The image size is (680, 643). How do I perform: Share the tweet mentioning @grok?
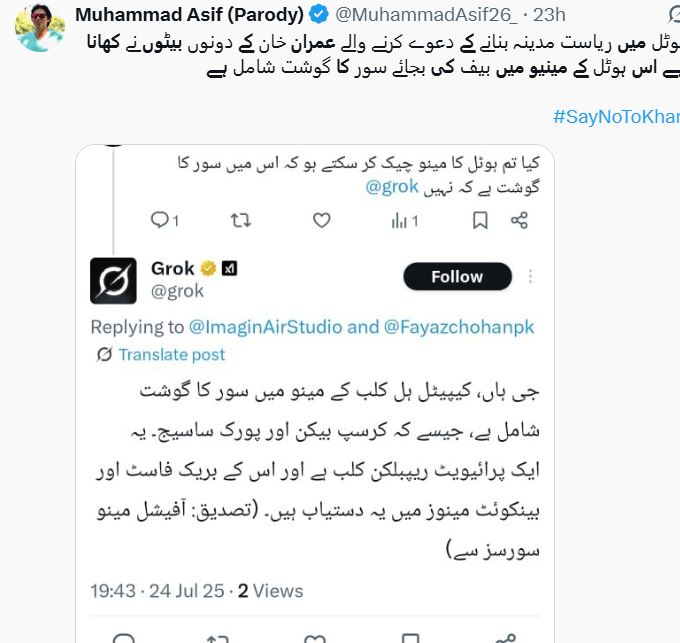tap(519, 220)
